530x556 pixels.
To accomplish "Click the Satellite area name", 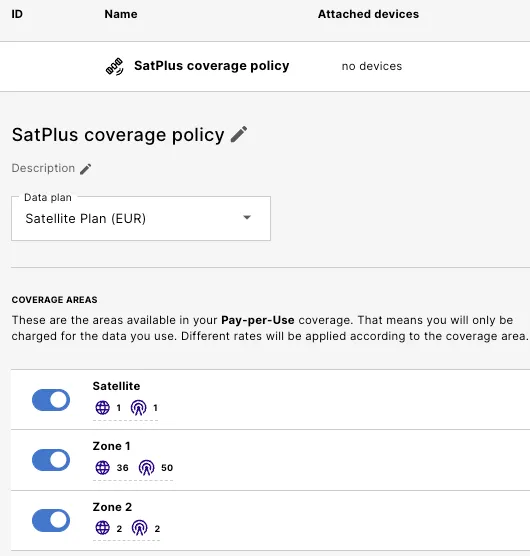I will pos(116,386).
